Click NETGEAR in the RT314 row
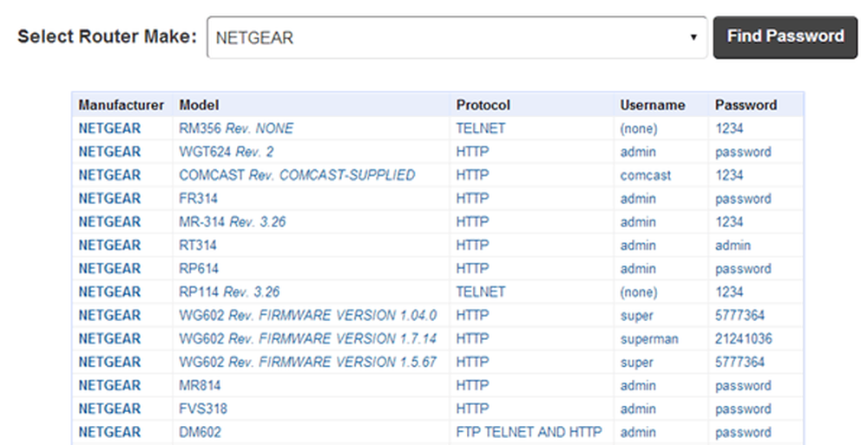The image size is (868, 445). [109, 245]
